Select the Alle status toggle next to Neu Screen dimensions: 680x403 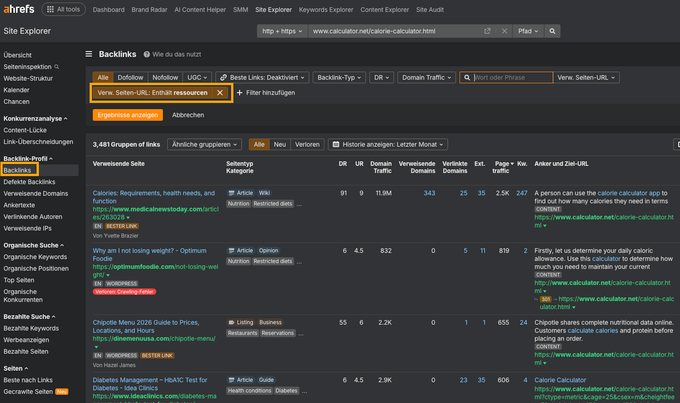coord(259,144)
